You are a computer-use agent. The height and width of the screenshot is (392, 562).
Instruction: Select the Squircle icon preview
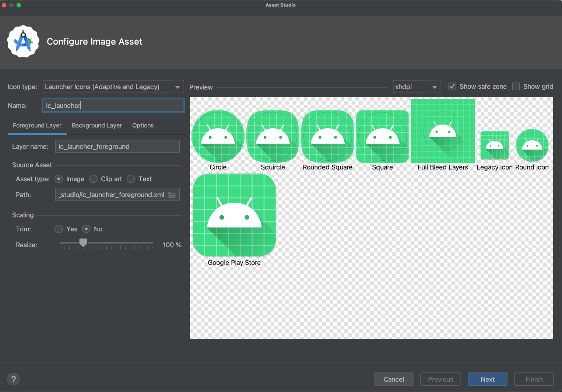(x=273, y=136)
